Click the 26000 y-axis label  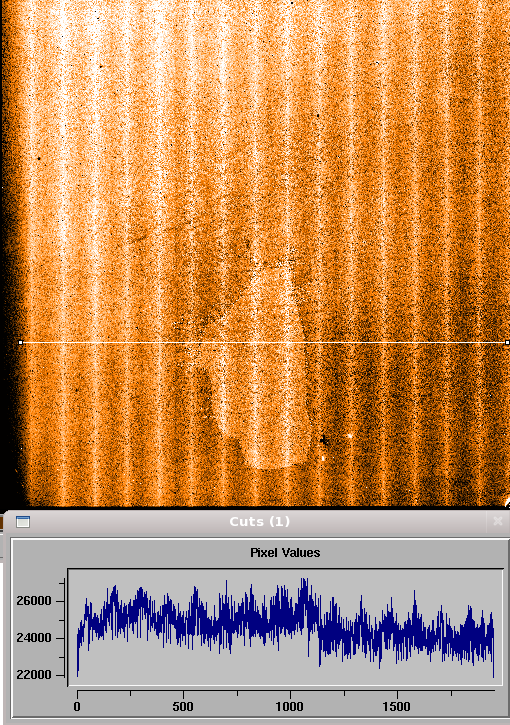coord(34,601)
